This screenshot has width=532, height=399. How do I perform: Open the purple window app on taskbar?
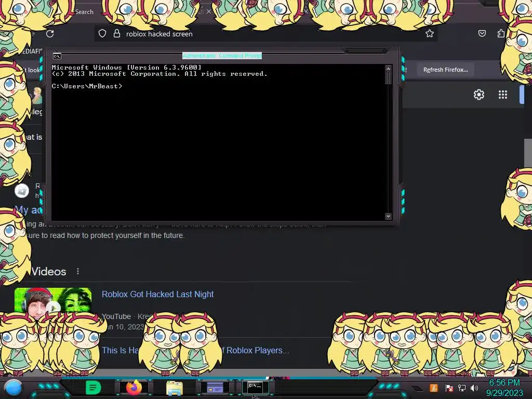click(215, 388)
